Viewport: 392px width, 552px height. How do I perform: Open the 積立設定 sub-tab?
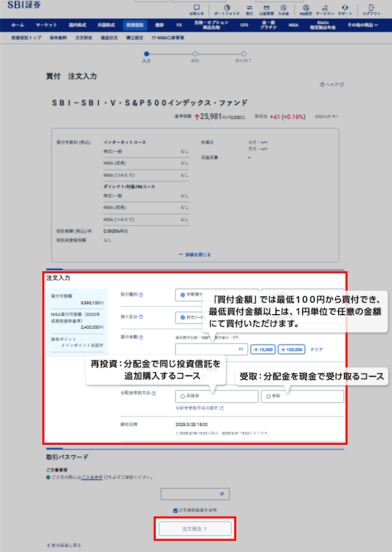coord(135,38)
